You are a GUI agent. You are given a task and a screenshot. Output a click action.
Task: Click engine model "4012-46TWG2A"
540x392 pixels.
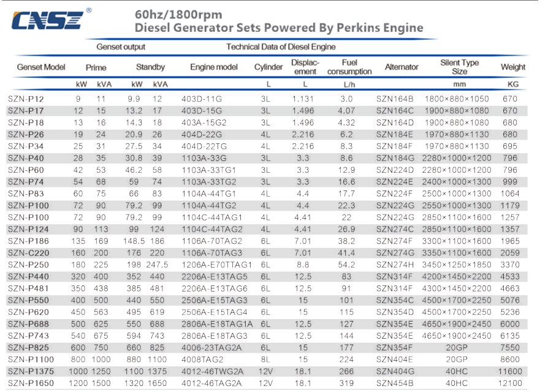point(213,372)
